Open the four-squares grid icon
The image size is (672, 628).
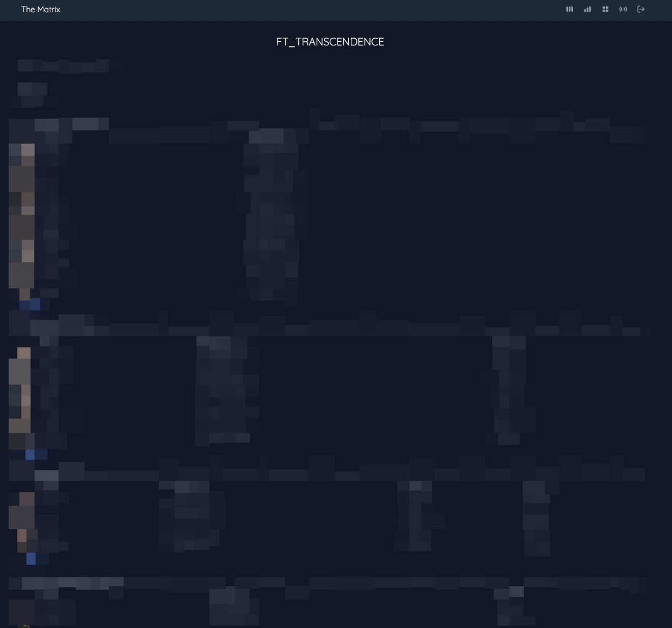[605, 9]
